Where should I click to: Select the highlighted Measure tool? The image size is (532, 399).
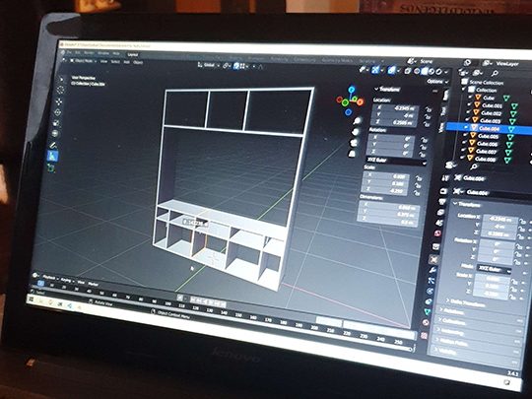pyautogui.click(x=52, y=156)
